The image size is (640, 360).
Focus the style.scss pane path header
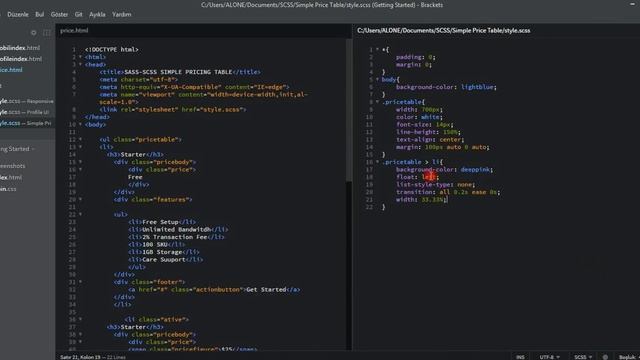[444, 30]
